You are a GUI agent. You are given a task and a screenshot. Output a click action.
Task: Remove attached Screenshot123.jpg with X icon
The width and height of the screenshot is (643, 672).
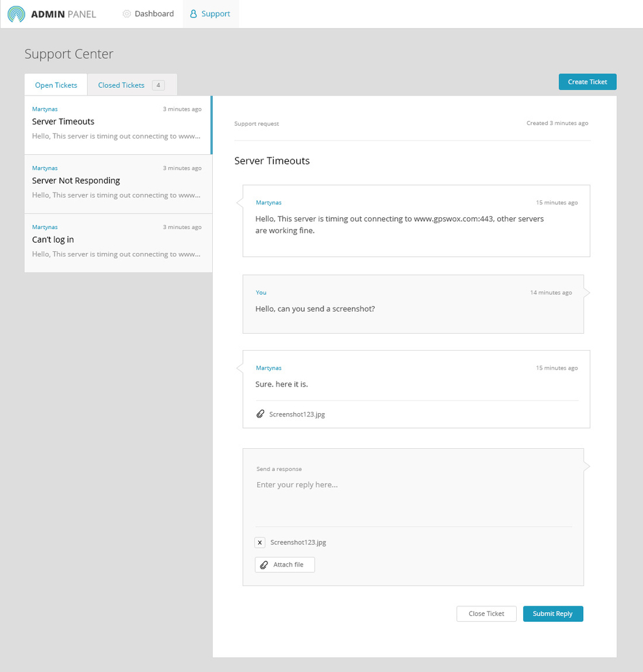pyautogui.click(x=260, y=543)
